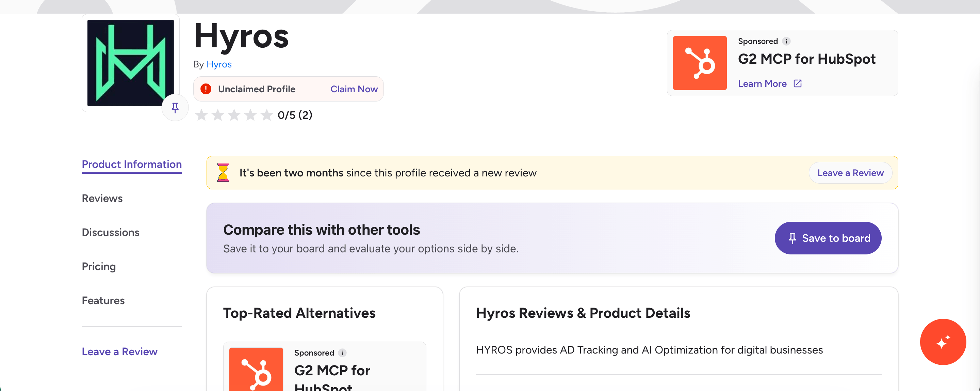The width and height of the screenshot is (980, 391).
Task: Jump to the Pricing section
Action: pyautogui.click(x=99, y=266)
